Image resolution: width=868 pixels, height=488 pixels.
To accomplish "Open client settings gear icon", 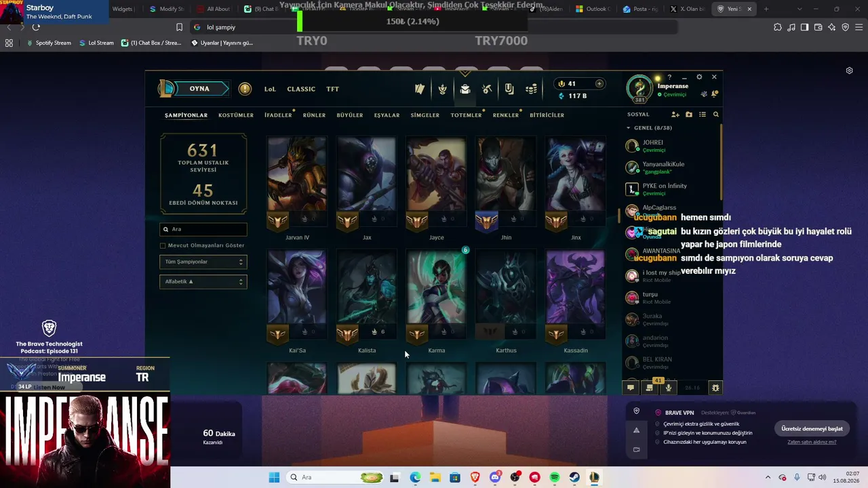I will (699, 77).
